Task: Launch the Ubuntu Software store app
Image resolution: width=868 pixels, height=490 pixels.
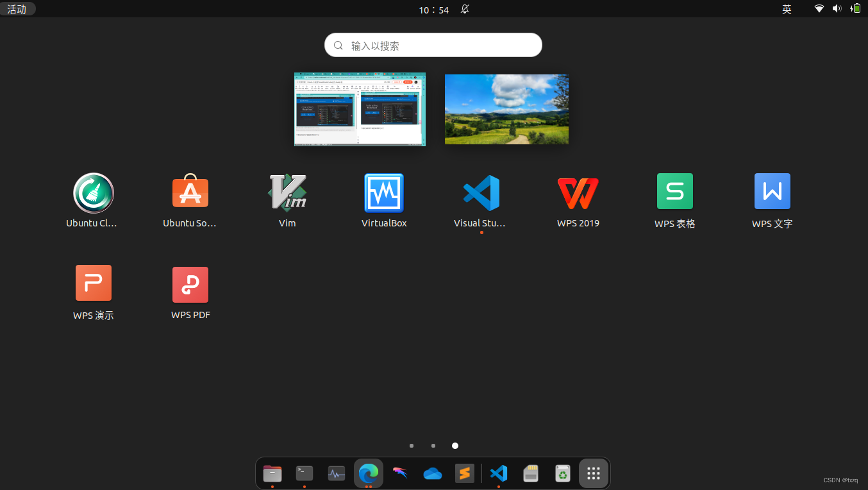Action: pyautogui.click(x=190, y=191)
